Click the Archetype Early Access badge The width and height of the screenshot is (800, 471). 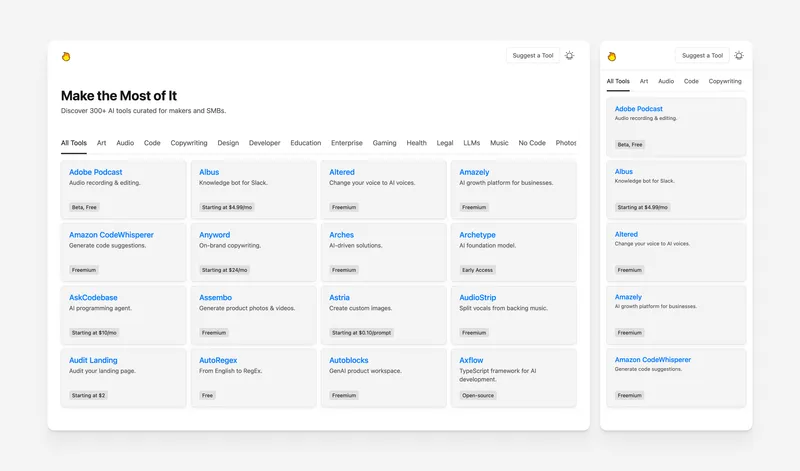pyautogui.click(x=478, y=270)
